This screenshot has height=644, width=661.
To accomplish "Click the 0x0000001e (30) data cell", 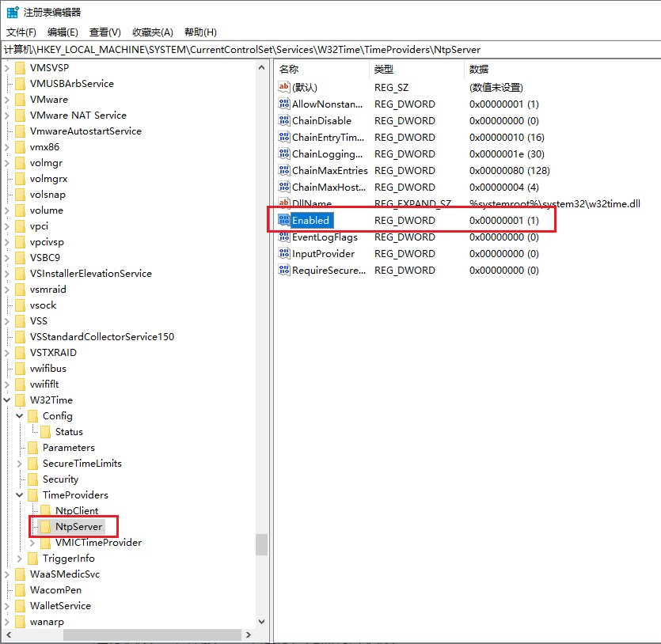I will coord(507,154).
